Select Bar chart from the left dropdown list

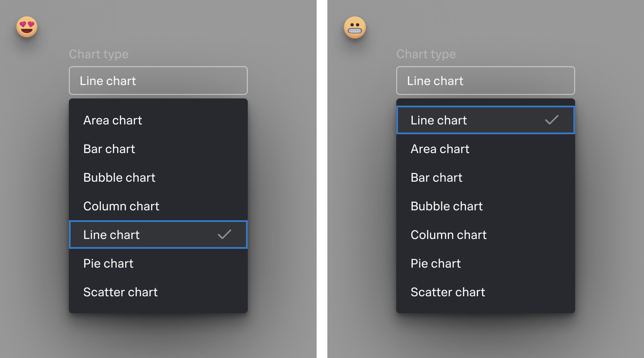pyautogui.click(x=109, y=149)
